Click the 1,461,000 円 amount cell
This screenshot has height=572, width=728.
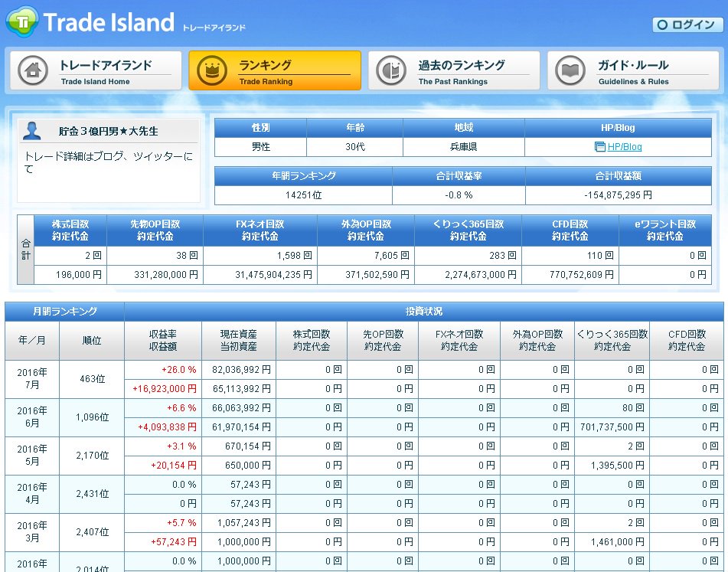point(618,542)
